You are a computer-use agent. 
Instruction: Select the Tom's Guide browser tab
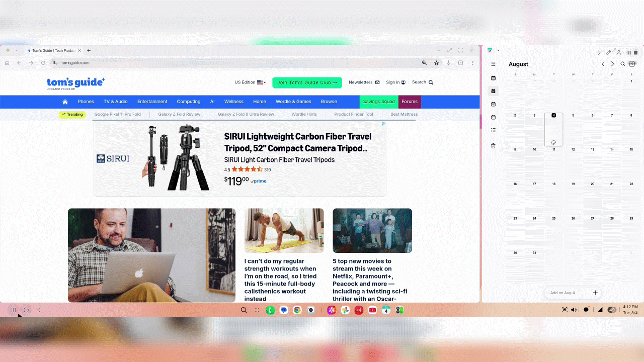(x=53, y=50)
